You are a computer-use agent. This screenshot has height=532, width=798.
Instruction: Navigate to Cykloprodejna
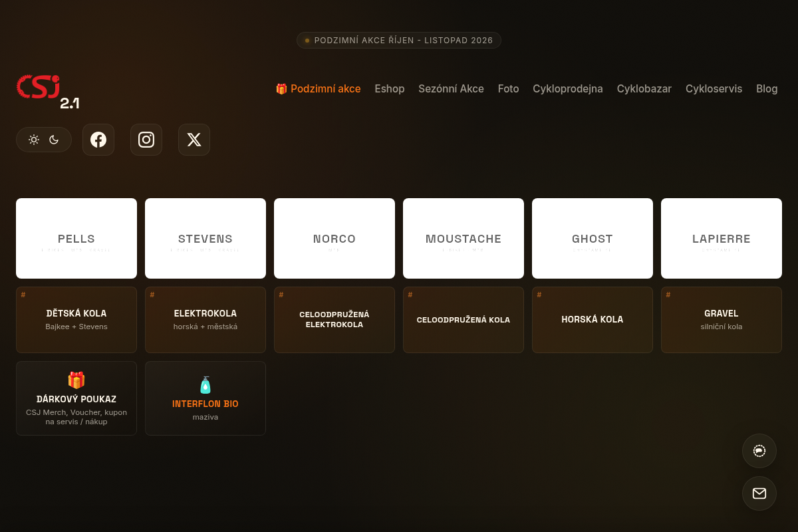click(x=568, y=89)
